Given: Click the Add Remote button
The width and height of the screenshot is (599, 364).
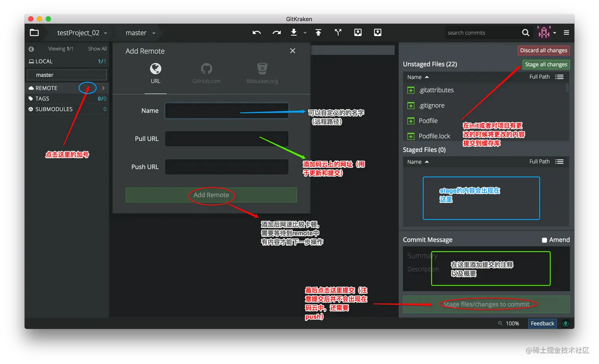Looking at the screenshot, I should 211,195.
